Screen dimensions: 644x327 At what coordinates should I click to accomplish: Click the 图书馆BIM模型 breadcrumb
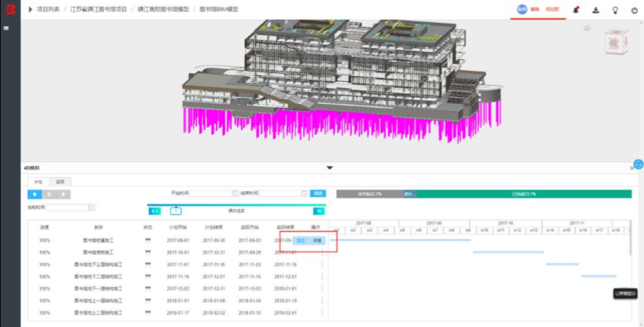click(x=218, y=10)
